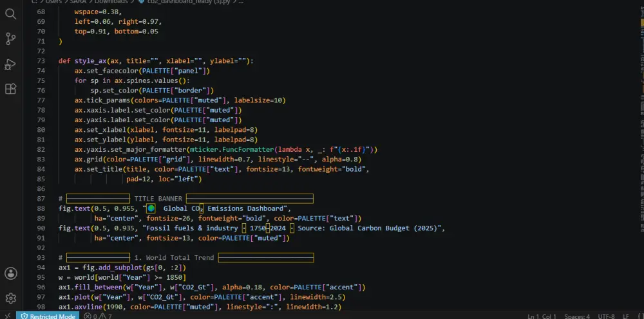644x319 pixels.
Task: Click 'Source: Global Carbon Budget (2025)' text
Action: [x=368, y=228]
